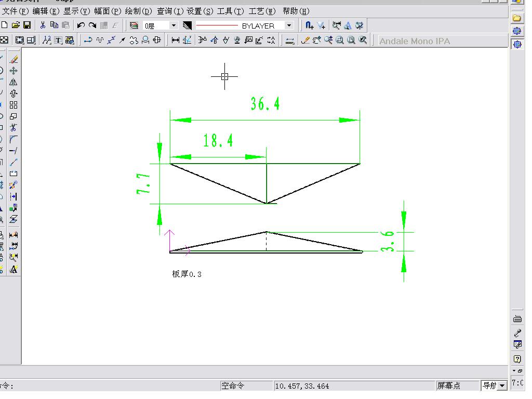This screenshot has width=532, height=399.
Task: Select the Fillet corner tool
Action: pyautogui.click(x=14, y=139)
